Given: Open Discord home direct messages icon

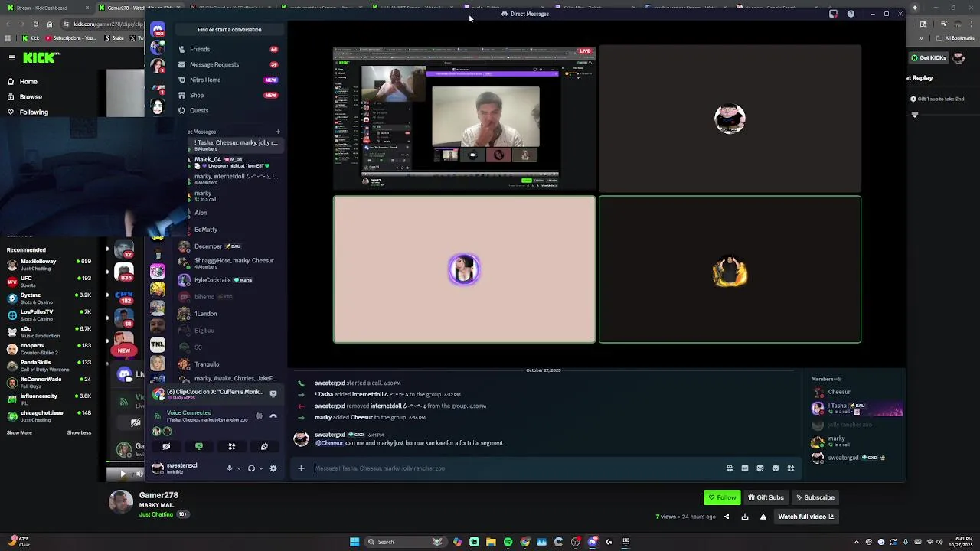Looking at the screenshot, I should pyautogui.click(x=158, y=30).
